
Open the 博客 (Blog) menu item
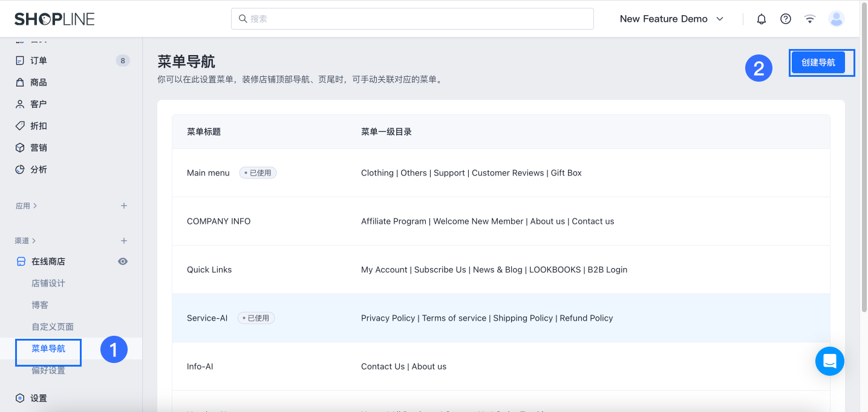[x=41, y=304]
